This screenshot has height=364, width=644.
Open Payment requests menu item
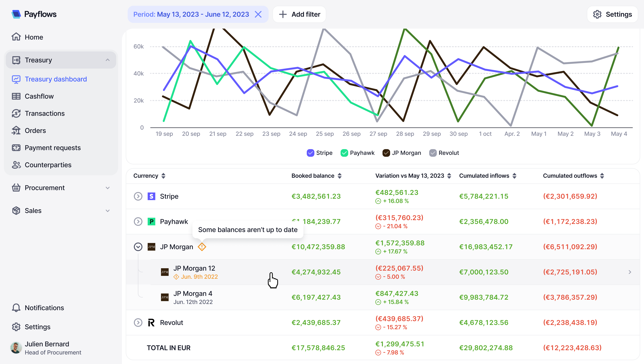coord(61,148)
